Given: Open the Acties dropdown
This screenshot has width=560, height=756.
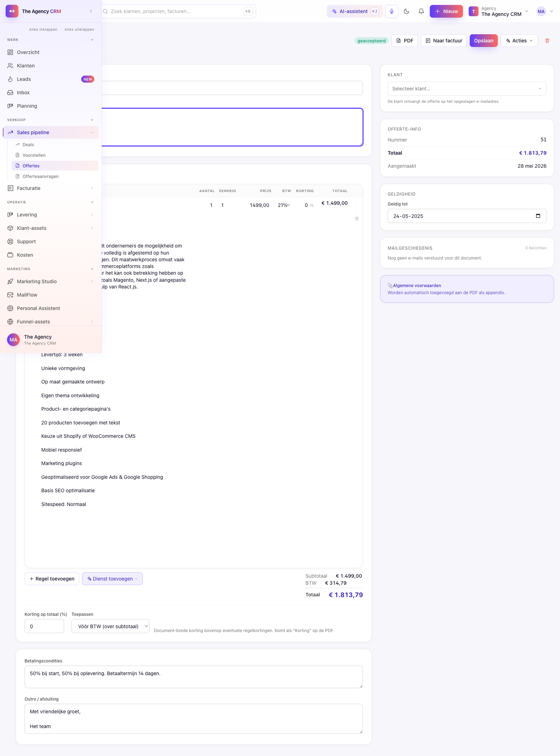Looking at the screenshot, I should [x=519, y=41].
